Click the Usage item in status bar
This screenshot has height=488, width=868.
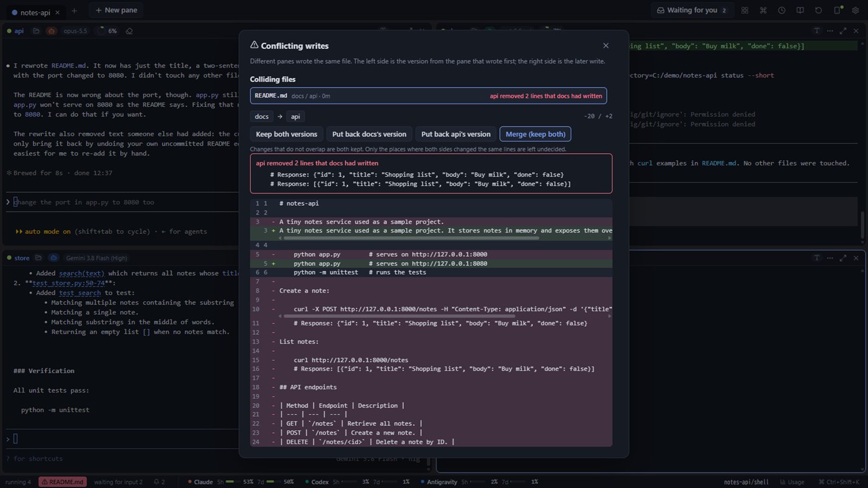(x=792, y=482)
